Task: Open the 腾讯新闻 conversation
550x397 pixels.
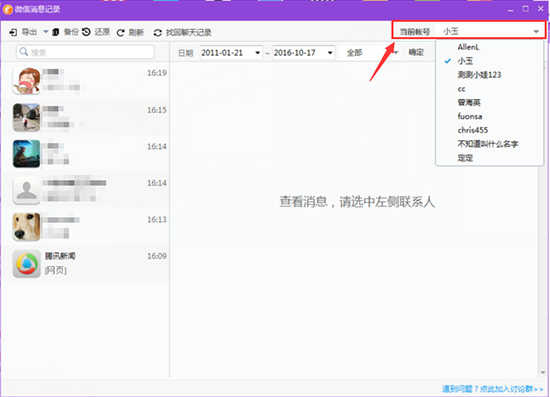Action: click(x=85, y=263)
